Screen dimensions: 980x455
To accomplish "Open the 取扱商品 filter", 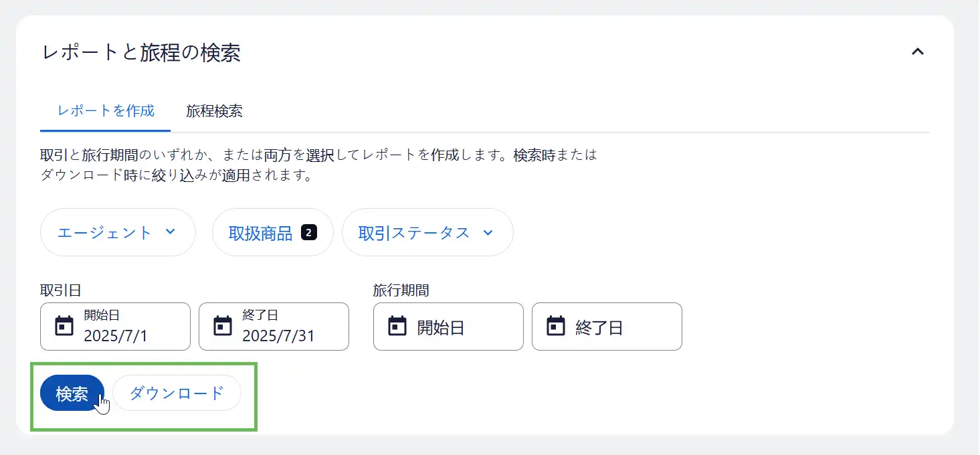I will (x=261, y=233).
